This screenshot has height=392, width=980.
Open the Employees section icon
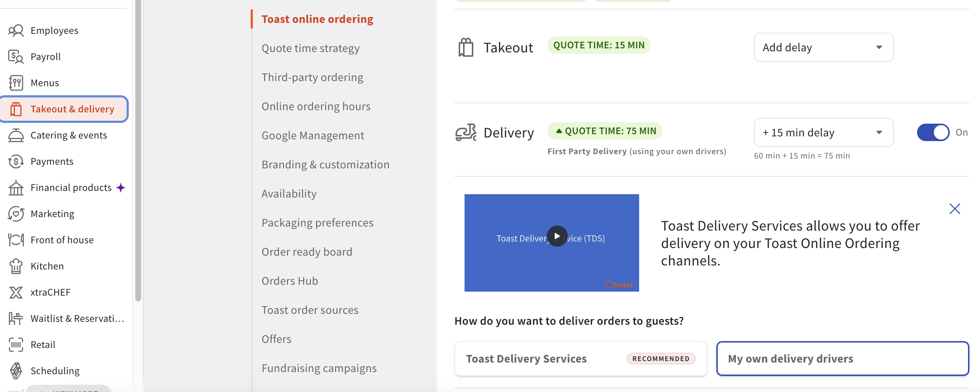(16, 31)
